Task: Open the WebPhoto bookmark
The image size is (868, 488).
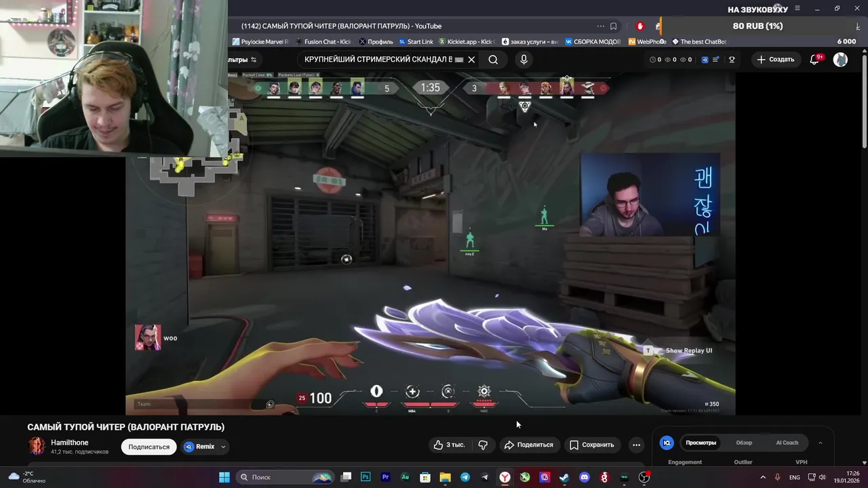Action: point(647,42)
